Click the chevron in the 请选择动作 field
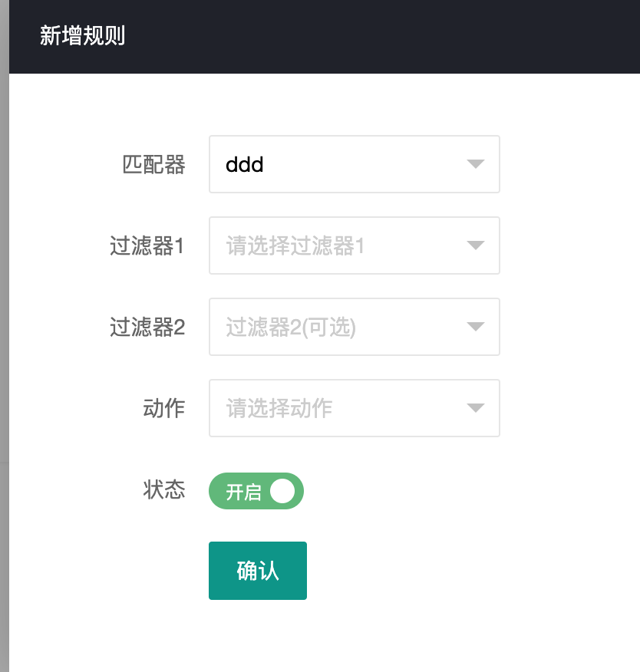The height and width of the screenshot is (672, 640). tap(475, 407)
